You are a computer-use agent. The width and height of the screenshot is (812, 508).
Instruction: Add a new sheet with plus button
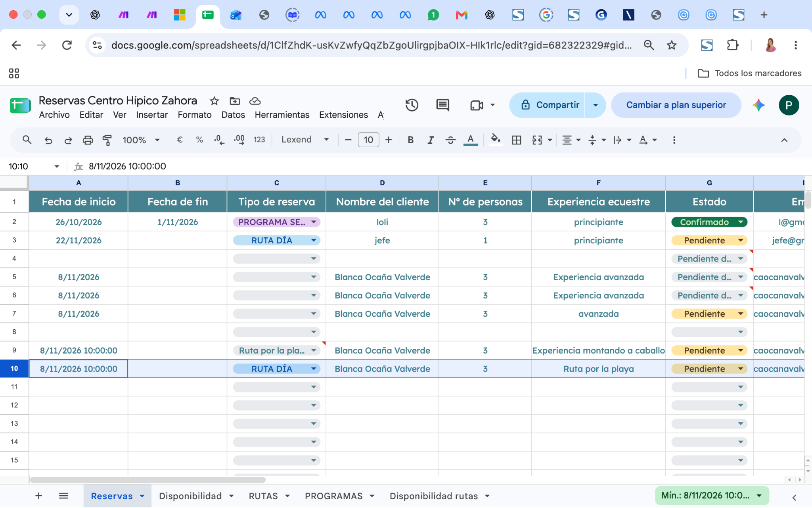click(x=38, y=496)
